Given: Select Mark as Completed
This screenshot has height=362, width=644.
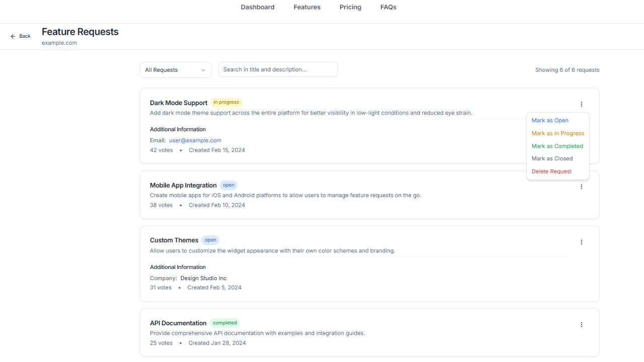Looking at the screenshot, I should click(x=558, y=146).
